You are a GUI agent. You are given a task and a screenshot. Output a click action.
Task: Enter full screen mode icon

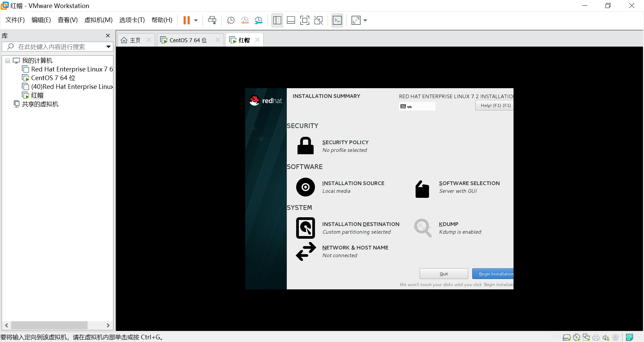305,20
